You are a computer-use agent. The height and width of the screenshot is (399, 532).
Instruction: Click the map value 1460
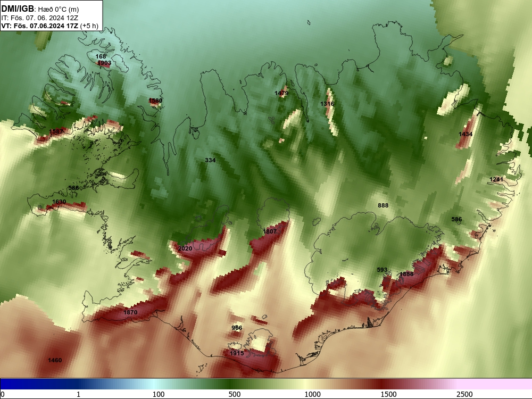point(55,360)
